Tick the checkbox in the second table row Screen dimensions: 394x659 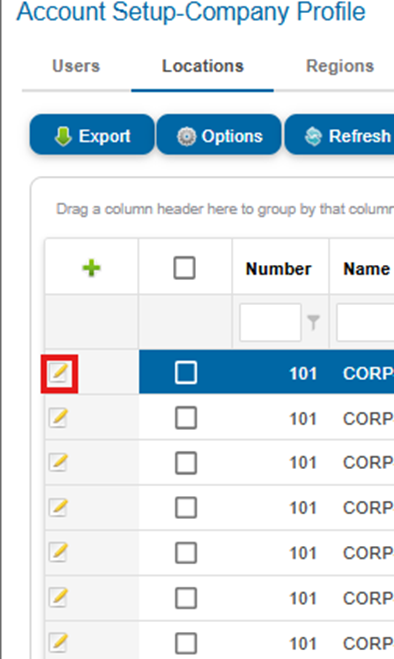tap(185, 418)
